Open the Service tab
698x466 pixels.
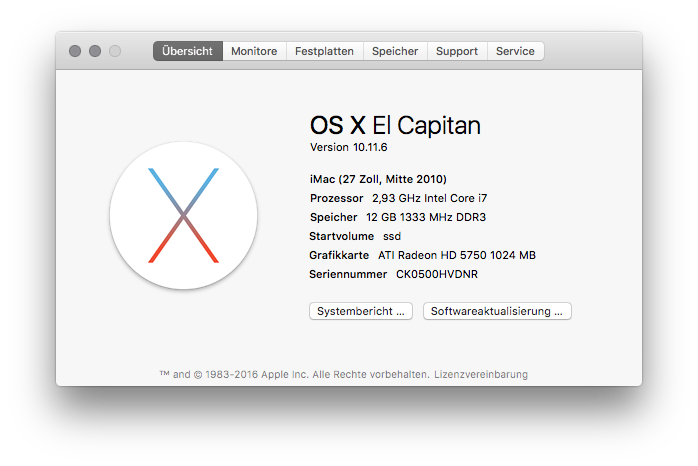(515, 51)
